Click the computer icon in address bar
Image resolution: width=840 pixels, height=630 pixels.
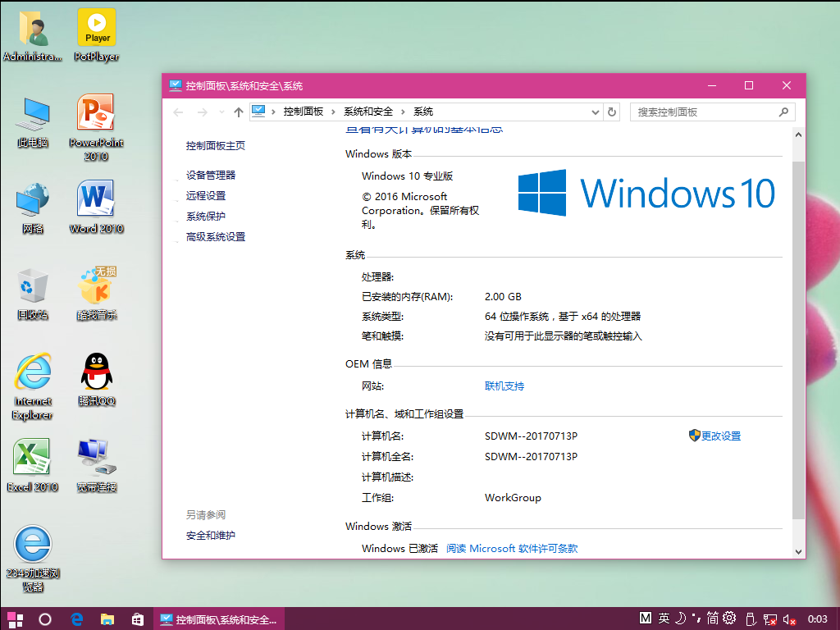258,112
